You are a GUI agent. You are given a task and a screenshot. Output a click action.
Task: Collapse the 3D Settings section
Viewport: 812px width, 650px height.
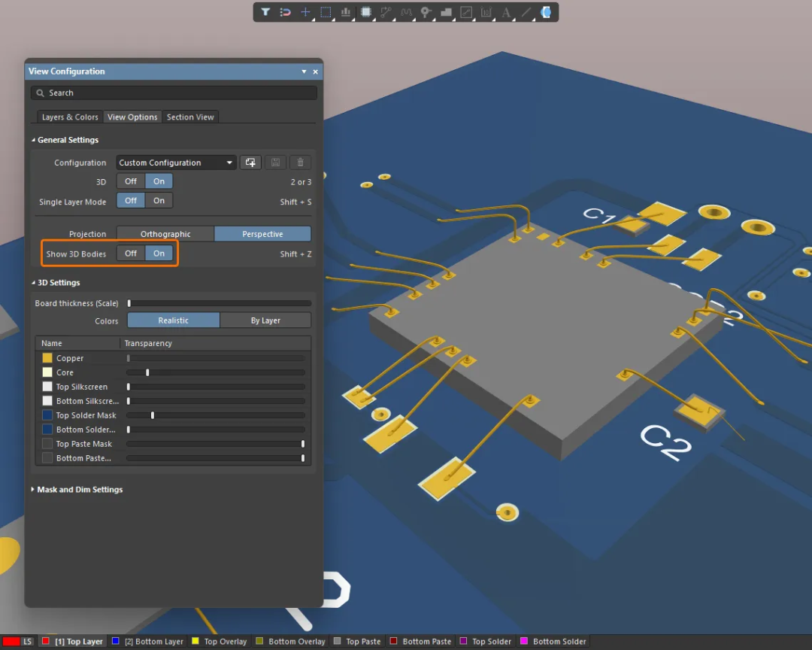tap(33, 283)
